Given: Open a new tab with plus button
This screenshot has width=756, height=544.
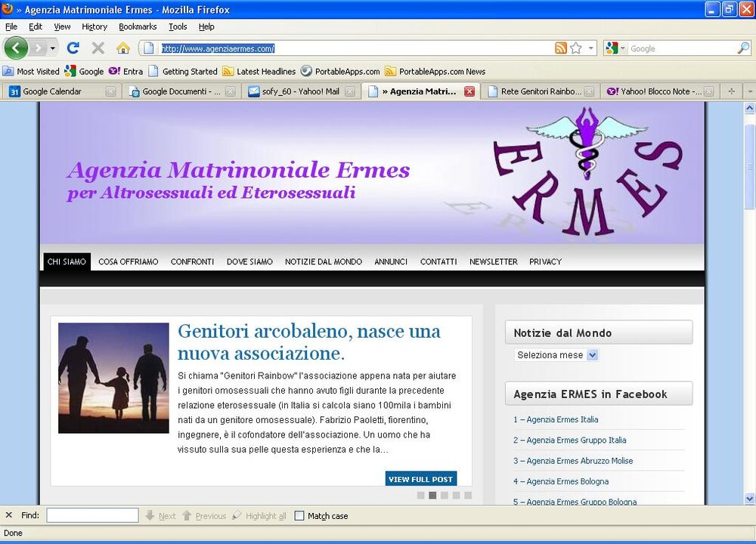Looking at the screenshot, I should tap(731, 91).
